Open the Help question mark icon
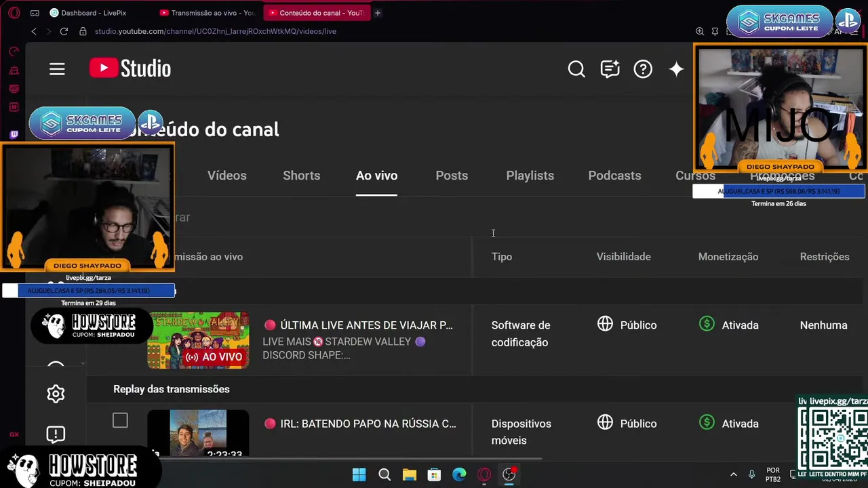This screenshot has height=488, width=868. point(643,68)
